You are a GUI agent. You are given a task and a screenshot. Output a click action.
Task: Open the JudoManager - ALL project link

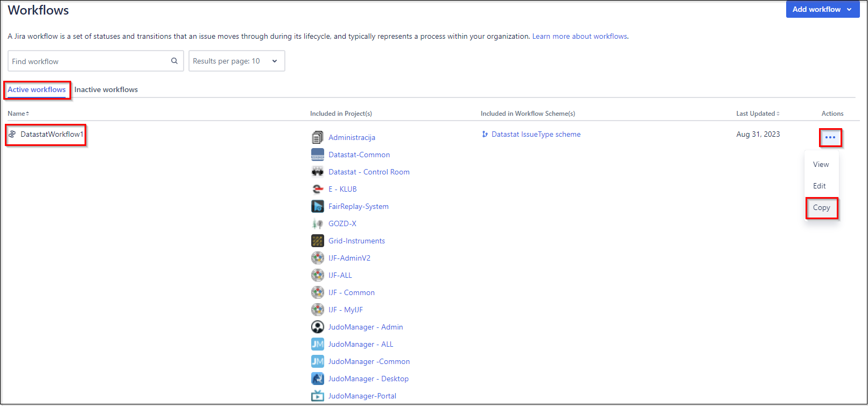[x=361, y=344]
